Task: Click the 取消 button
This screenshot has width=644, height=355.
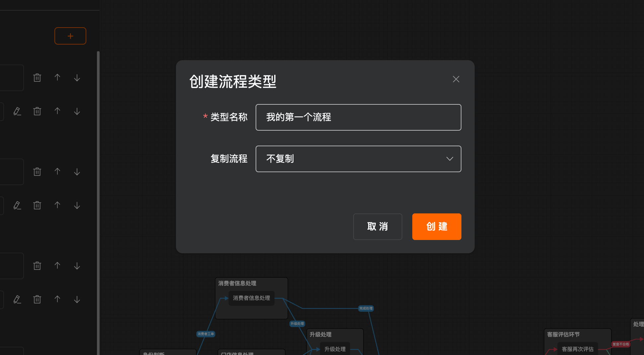Action: pyautogui.click(x=378, y=227)
